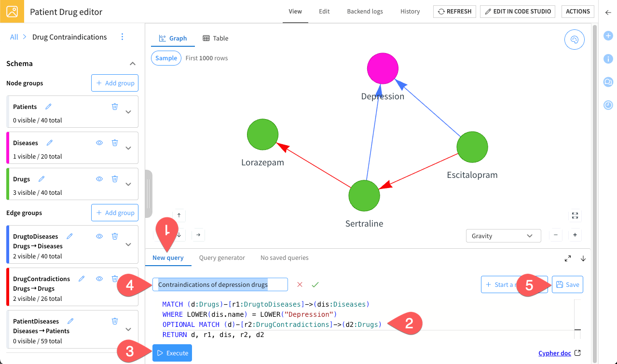Toggle visibility of DrugtoDiseases edge group
Image resolution: width=617 pixels, height=364 pixels.
(99, 236)
